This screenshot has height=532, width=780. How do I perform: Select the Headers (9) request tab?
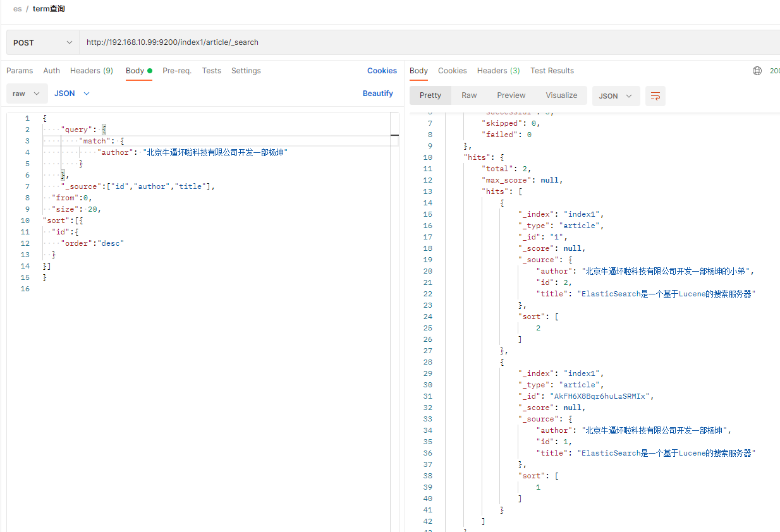[x=92, y=71]
